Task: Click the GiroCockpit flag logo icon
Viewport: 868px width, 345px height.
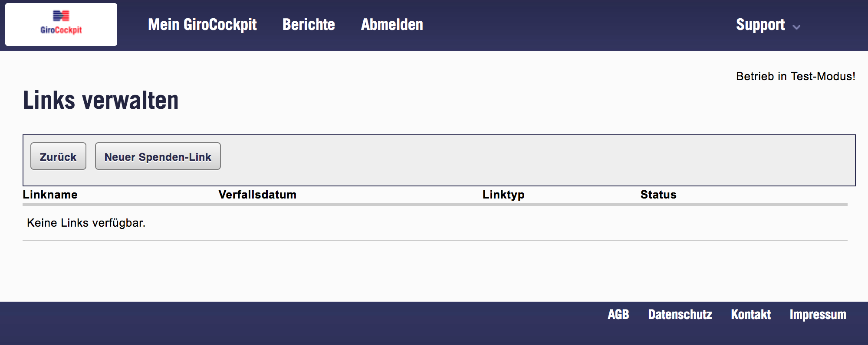Action: [61, 16]
